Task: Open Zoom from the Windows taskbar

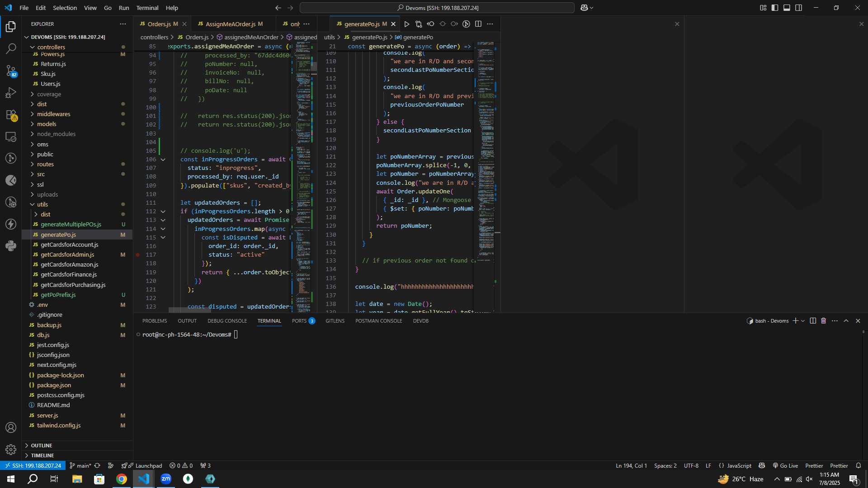Action: 166,479
